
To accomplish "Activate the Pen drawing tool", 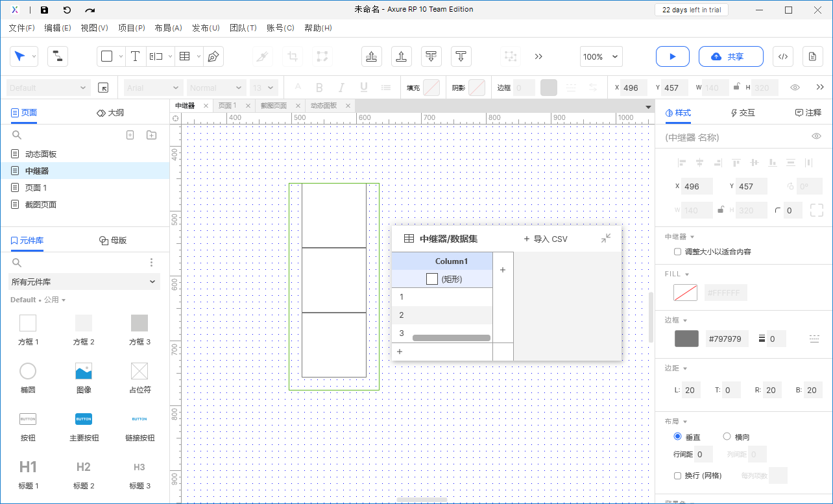I will pyautogui.click(x=213, y=56).
